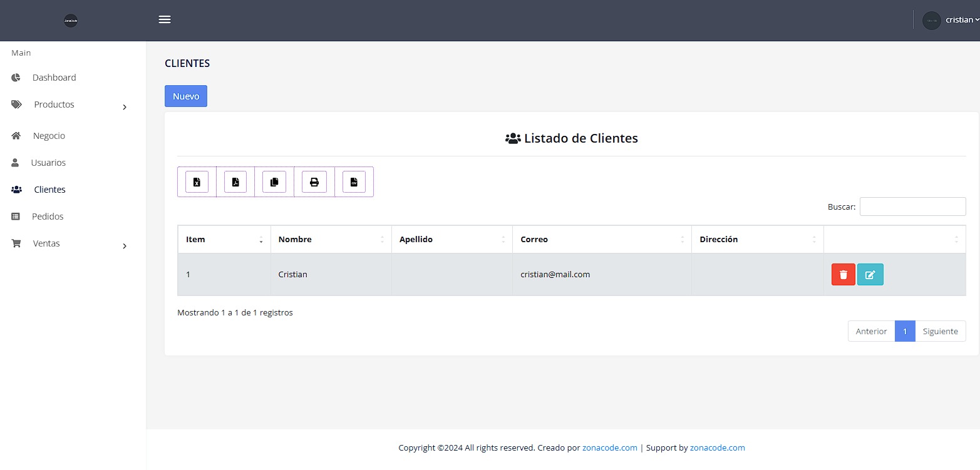This screenshot has height=470, width=980.
Task: Open Usuarios from the sidebar
Action: [48, 163]
